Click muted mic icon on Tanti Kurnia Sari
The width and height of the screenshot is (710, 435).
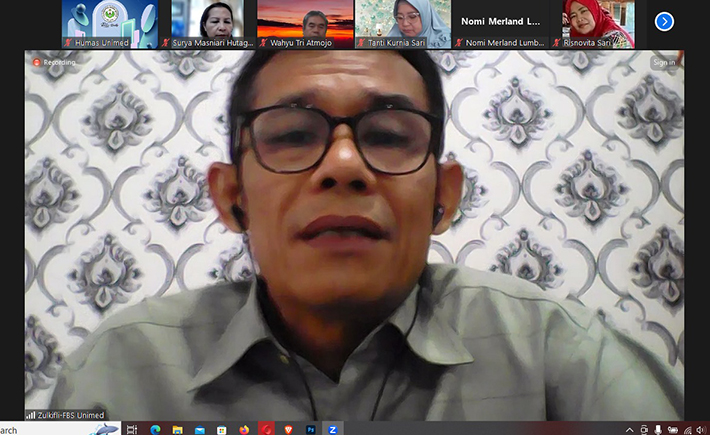click(361, 43)
